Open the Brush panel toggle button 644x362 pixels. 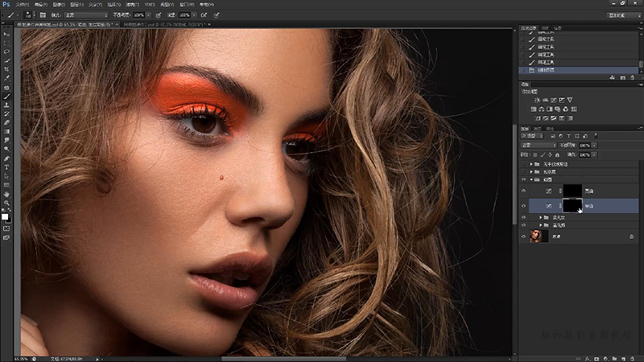43,15
